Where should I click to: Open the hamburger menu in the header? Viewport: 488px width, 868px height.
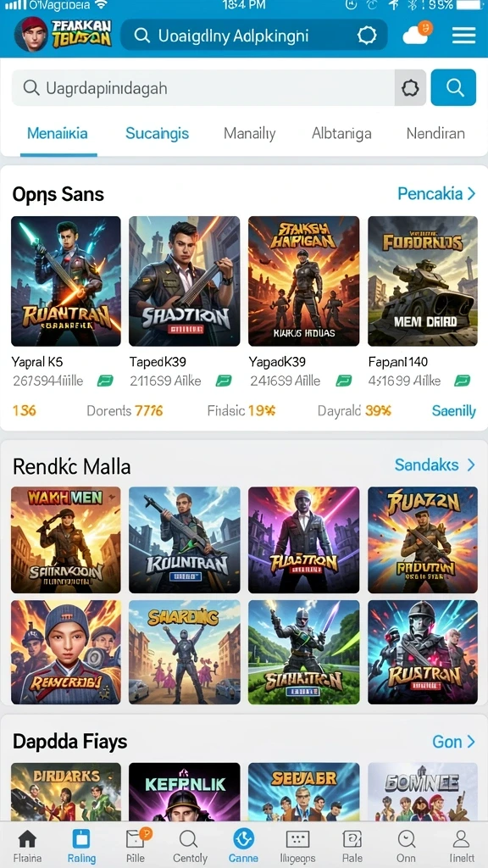463,36
